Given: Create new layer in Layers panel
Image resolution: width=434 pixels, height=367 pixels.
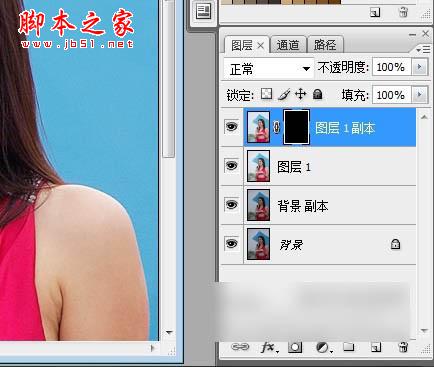Looking at the screenshot, I should (376, 347).
